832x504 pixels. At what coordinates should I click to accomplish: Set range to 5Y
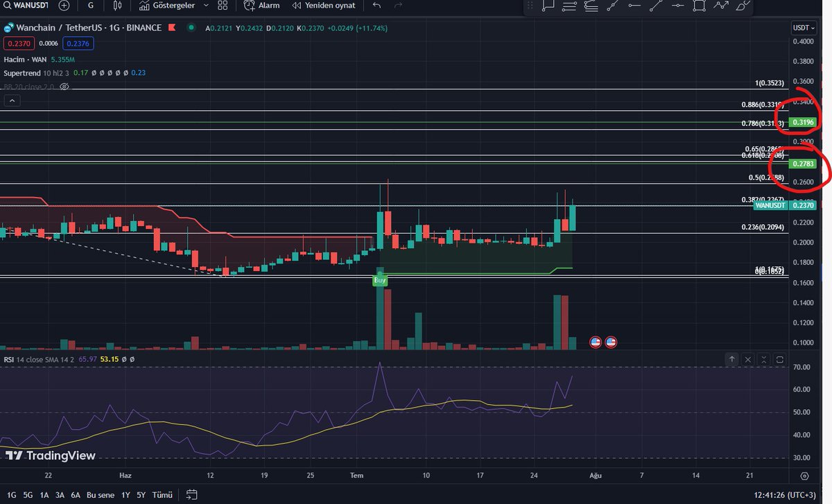click(141, 494)
